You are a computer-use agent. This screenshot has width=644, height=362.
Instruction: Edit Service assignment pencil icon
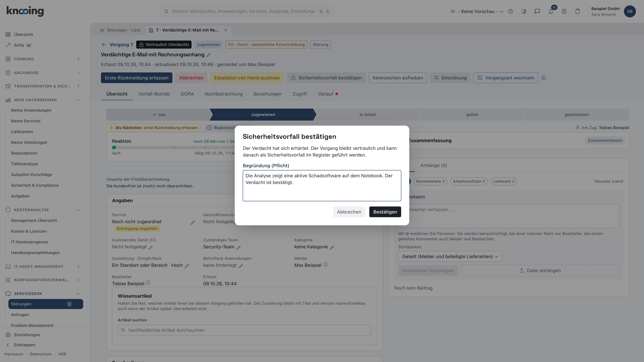click(x=193, y=223)
